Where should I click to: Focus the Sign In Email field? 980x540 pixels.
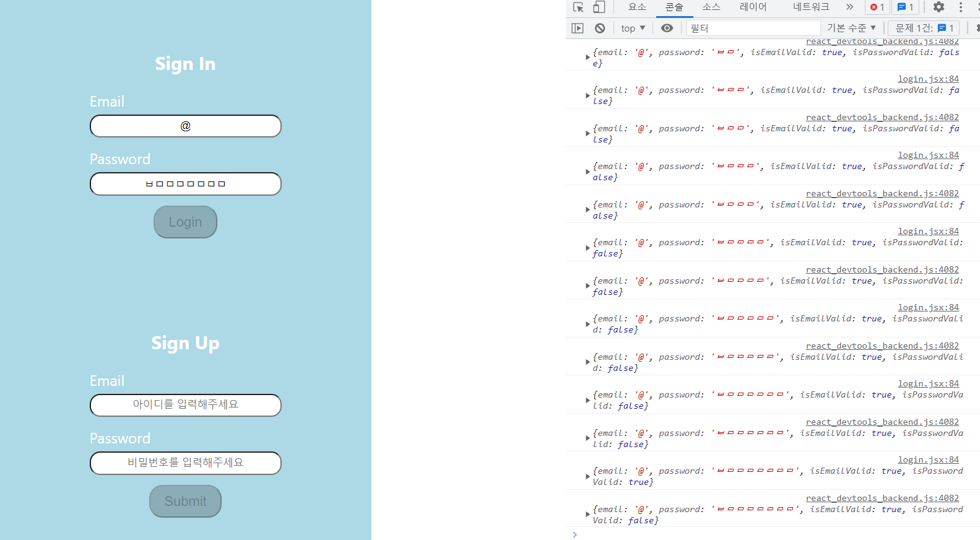point(186,126)
